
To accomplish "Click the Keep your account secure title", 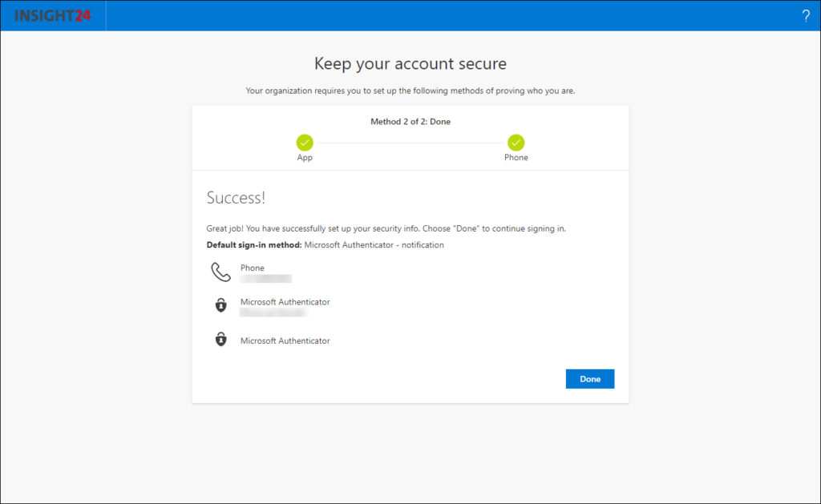I will point(410,63).
